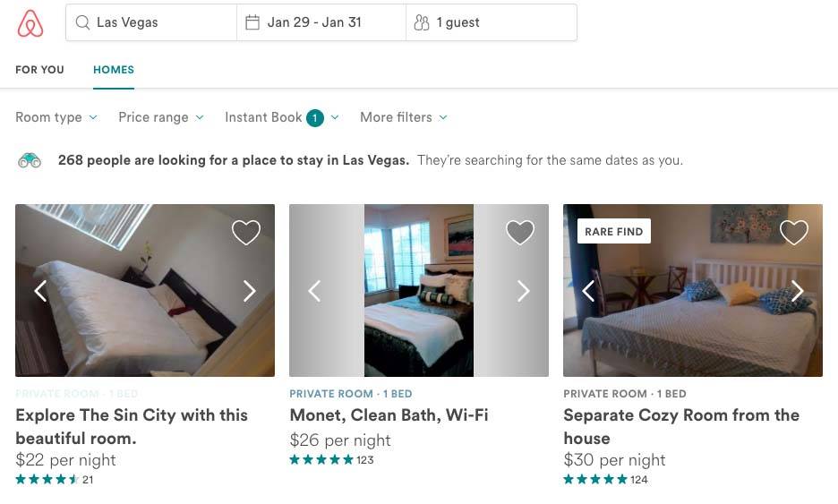Click the guests icon

point(421,23)
